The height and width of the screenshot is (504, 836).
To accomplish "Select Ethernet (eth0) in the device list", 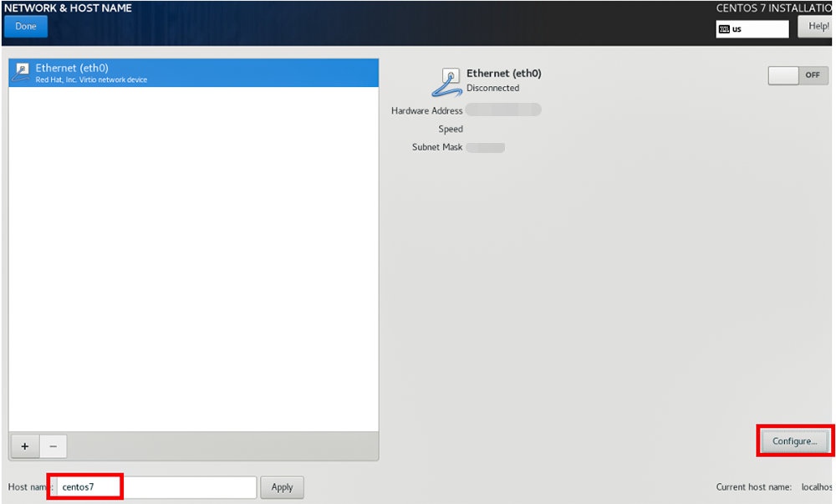I will click(x=194, y=73).
